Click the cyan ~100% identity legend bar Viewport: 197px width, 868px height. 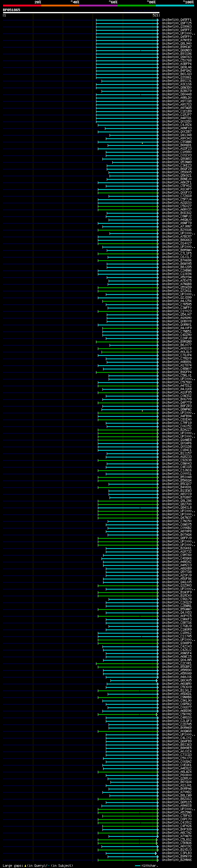(175, 6)
